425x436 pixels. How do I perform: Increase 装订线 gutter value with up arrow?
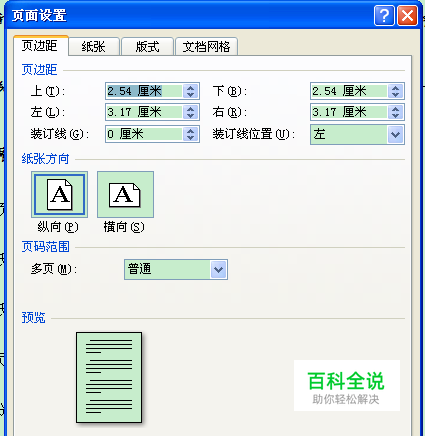[x=191, y=131]
